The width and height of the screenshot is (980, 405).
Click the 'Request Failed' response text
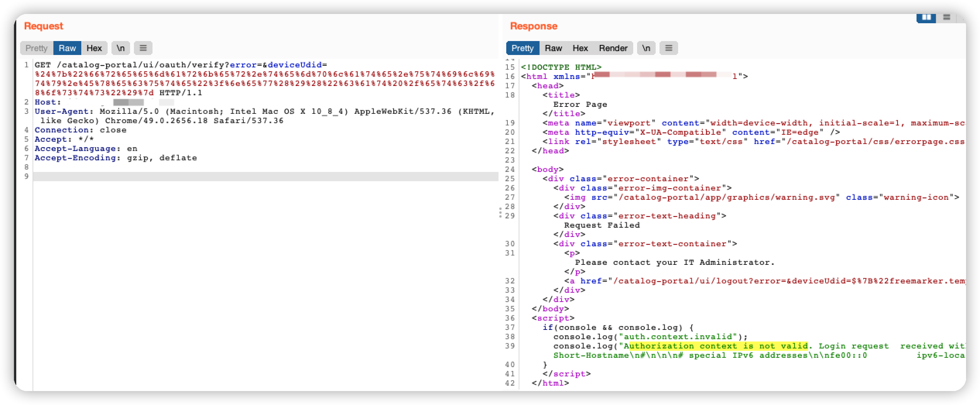[x=602, y=225]
